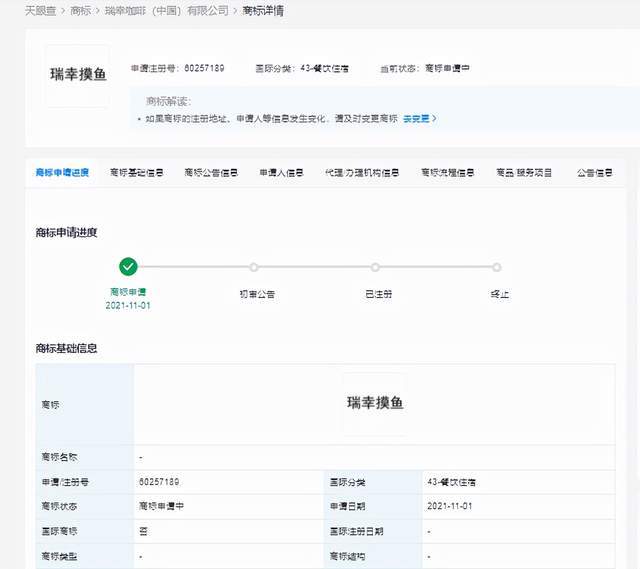The width and height of the screenshot is (640, 569).
Task: Click table cell 2021-11-01 application date
Action: pos(450,507)
